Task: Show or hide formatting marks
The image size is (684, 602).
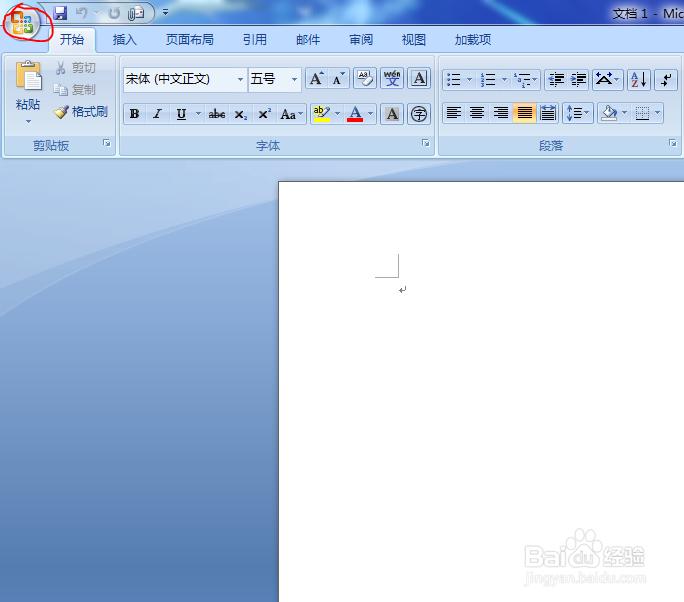Action: click(x=666, y=79)
